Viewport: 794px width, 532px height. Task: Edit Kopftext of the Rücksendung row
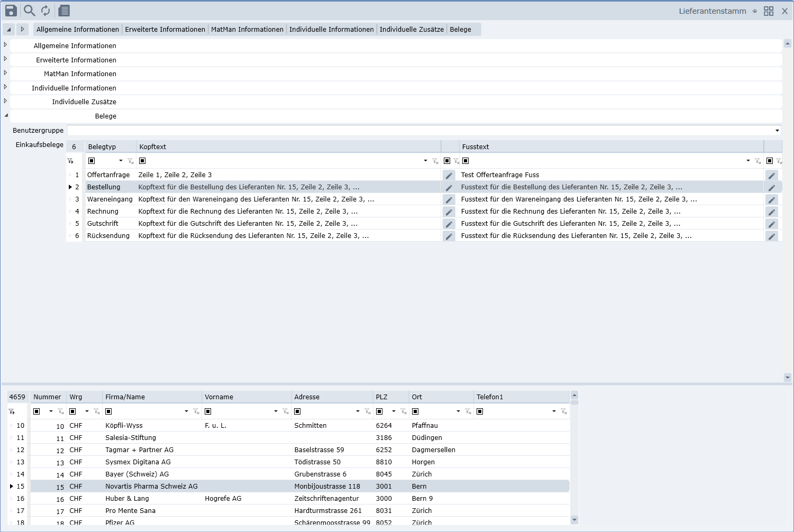449,236
